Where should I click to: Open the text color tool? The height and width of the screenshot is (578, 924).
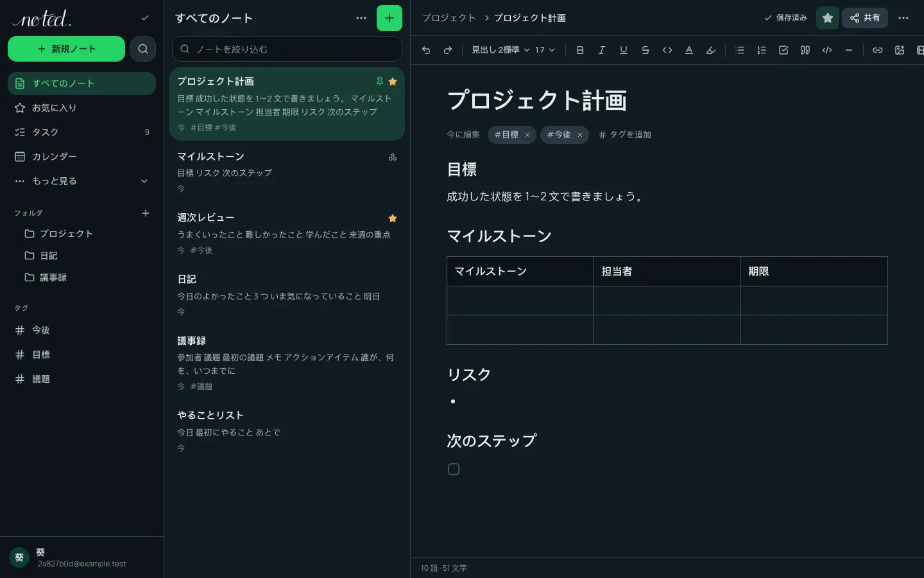click(689, 50)
